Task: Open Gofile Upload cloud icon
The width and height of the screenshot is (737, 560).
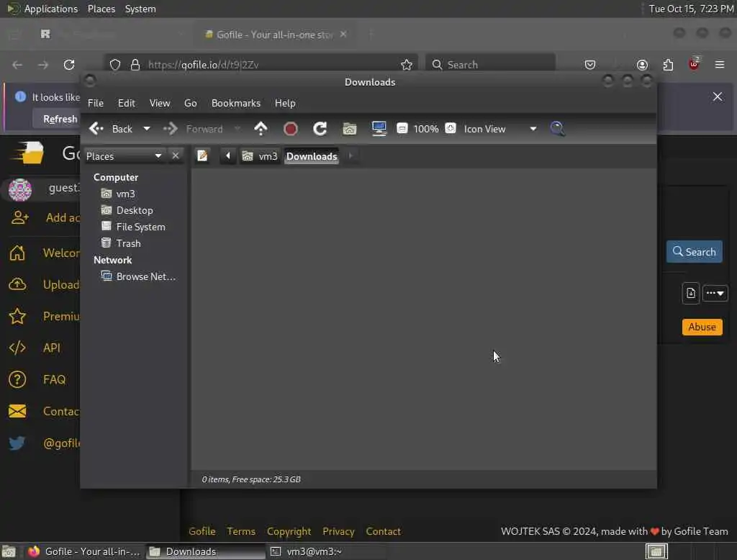Action: [x=17, y=284]
